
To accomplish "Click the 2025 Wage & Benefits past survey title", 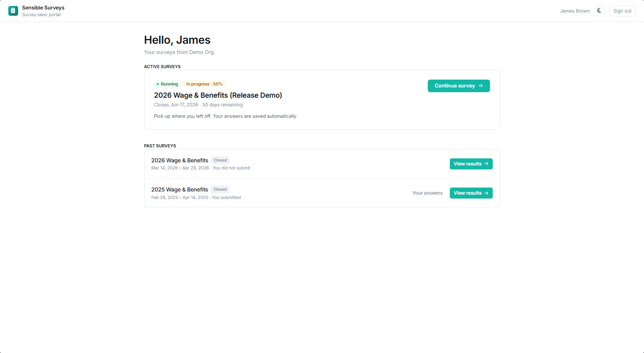I will [x=180, y=190].
